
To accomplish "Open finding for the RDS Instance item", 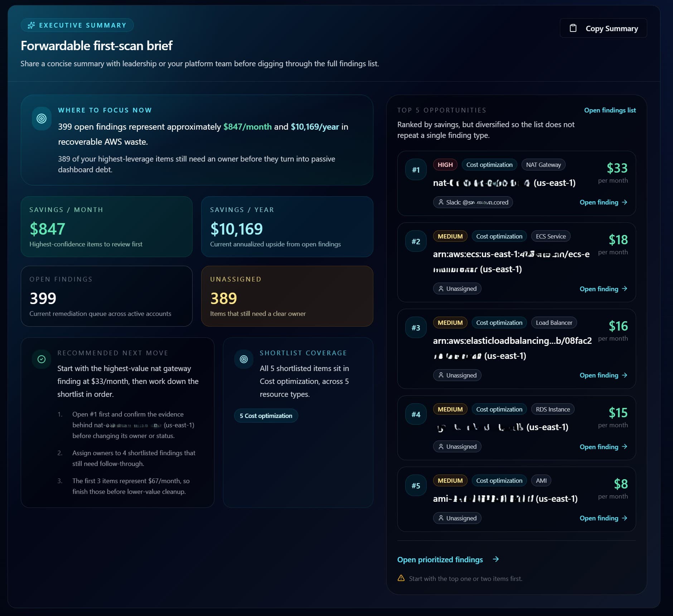I will 603,447.
